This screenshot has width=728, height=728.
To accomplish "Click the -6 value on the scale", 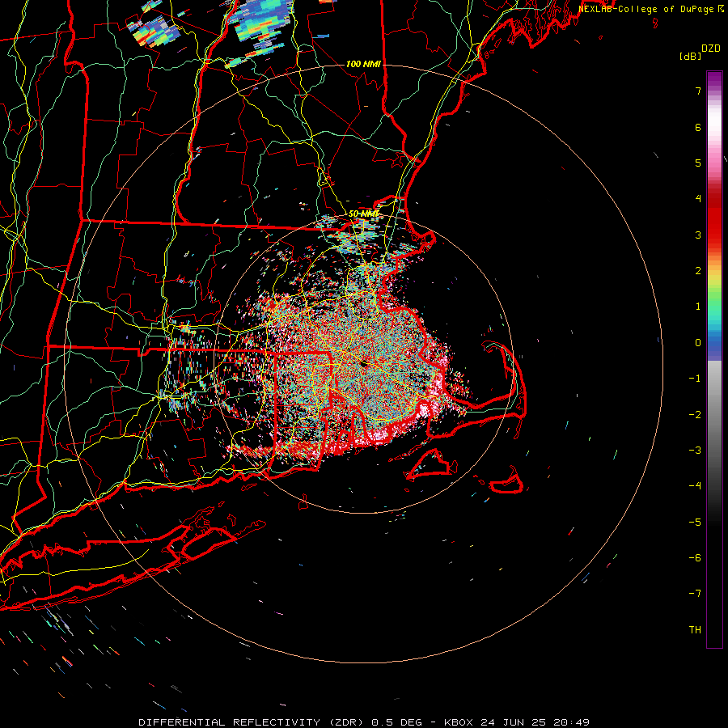I will tap(695, 558).
